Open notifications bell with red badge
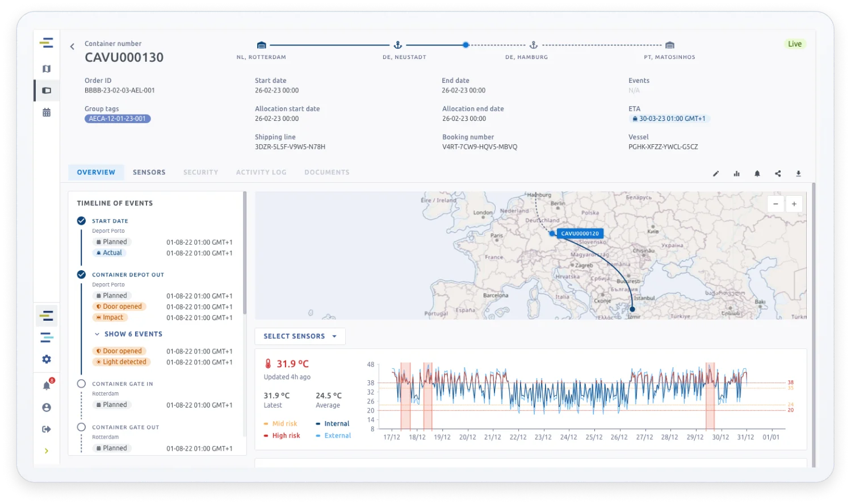This screenshot has width=851, height=504. click(47, 386)
